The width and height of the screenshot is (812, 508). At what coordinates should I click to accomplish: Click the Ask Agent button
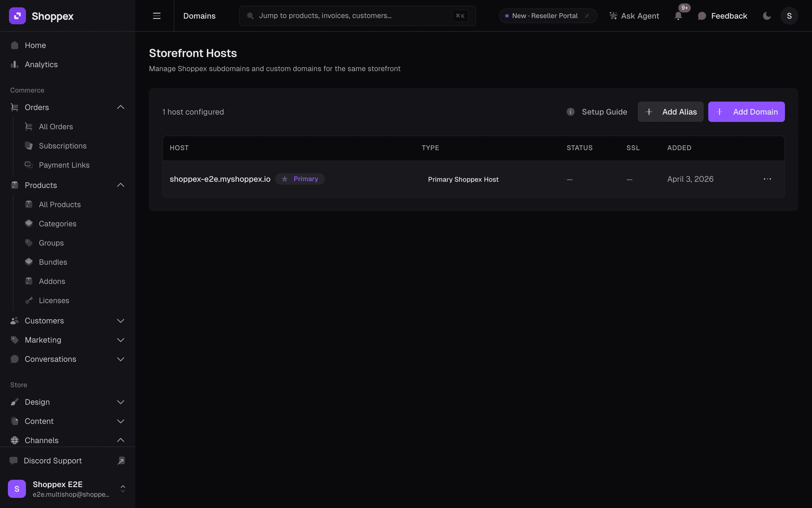(x=634, y=16)
